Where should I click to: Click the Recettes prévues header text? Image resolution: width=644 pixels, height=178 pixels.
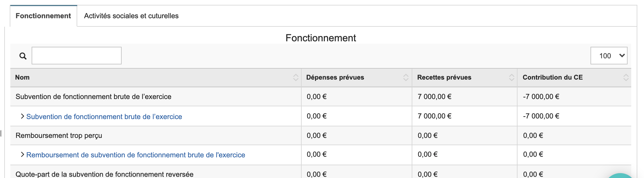[x=444, y=77]
